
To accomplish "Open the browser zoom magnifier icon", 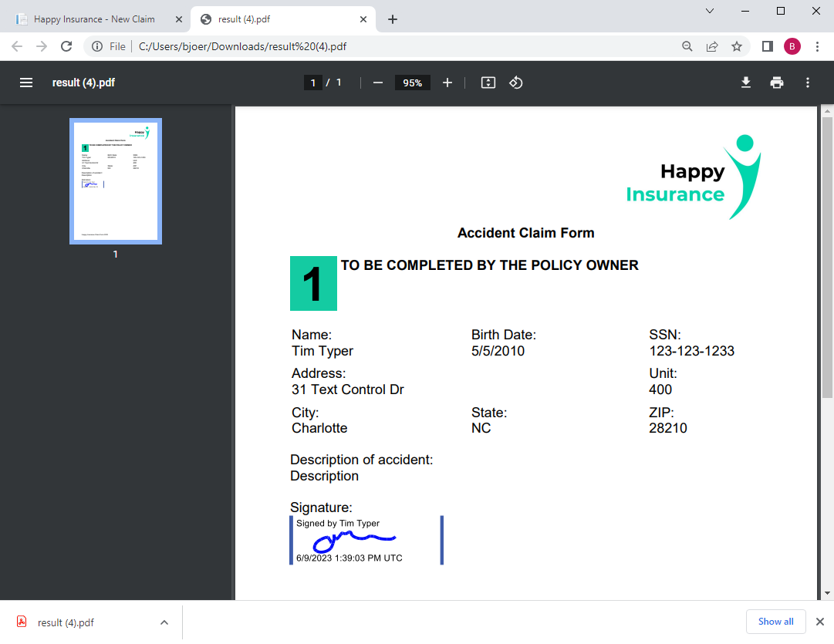I will tap(687, 47).
